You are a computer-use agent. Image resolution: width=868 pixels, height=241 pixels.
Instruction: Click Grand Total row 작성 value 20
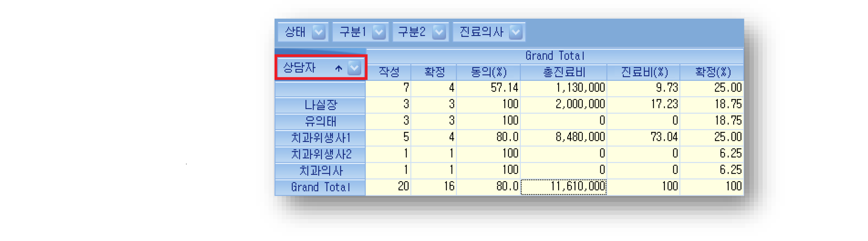point(389,187)
